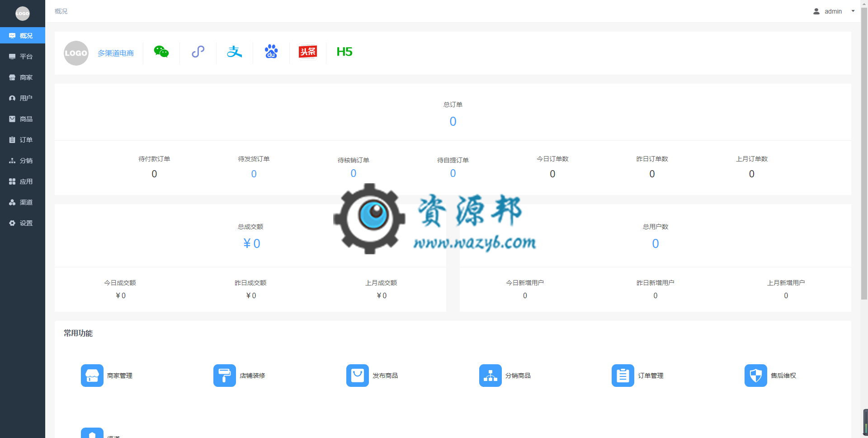This screenshot has height=438, width=868.
Task: Expand the admin dropdown arrow
Action: click(x=853, y=11)
